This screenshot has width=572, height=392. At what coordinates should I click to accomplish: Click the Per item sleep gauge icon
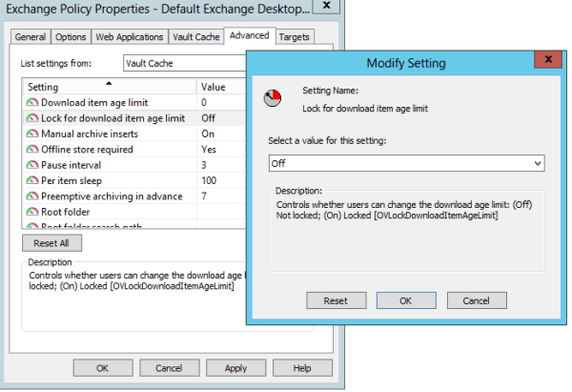31,180
